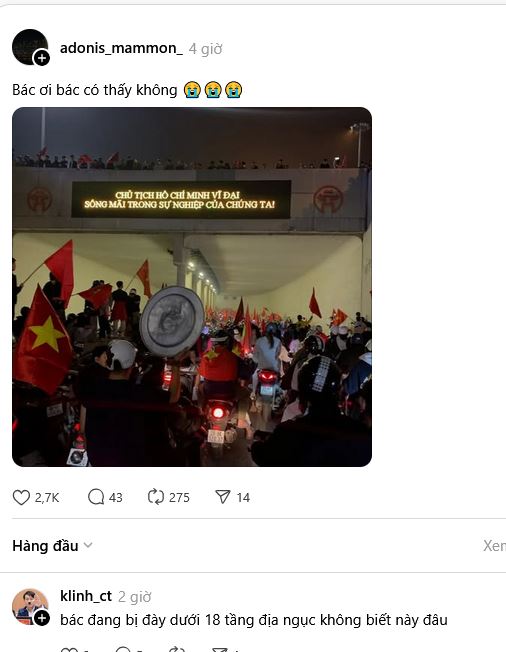506x652 pixels.
Task: Follow klinh_ct via plus badge on avatar
Action: point(42,619)
